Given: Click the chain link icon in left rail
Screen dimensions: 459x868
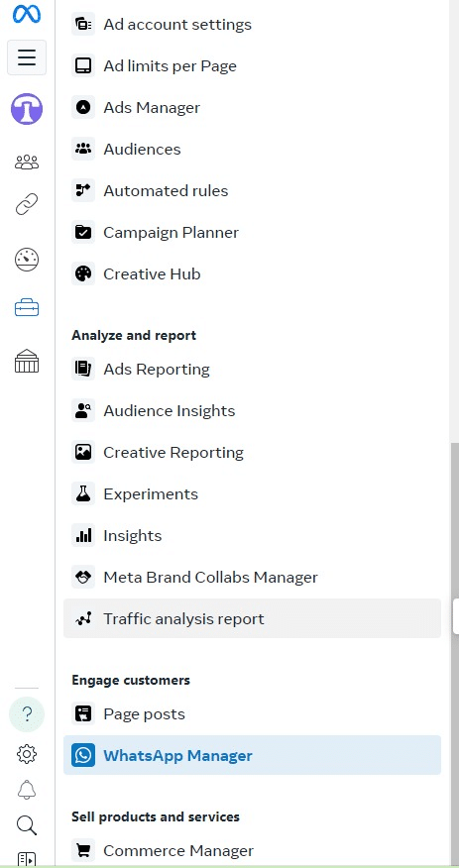Looking at the screenshot, I should 27,204.
